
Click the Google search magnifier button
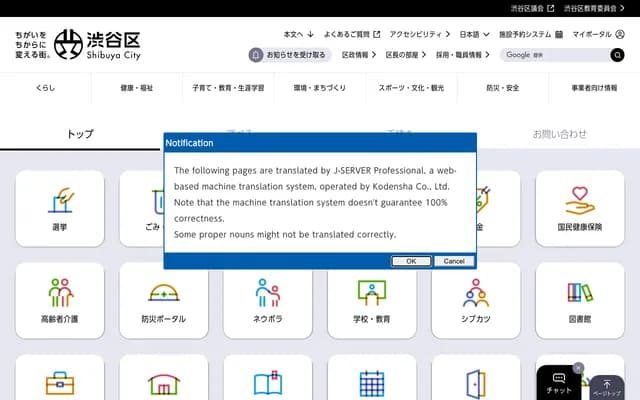coord(617,55)
